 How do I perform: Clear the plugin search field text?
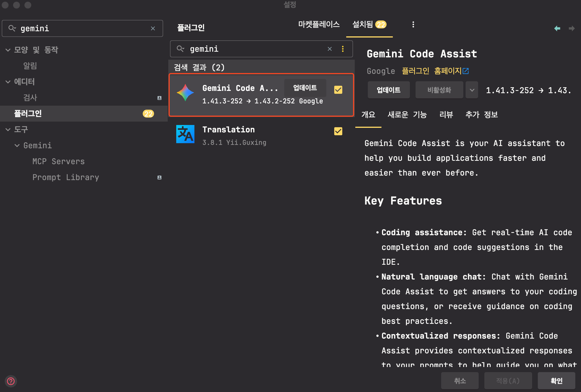330,49
